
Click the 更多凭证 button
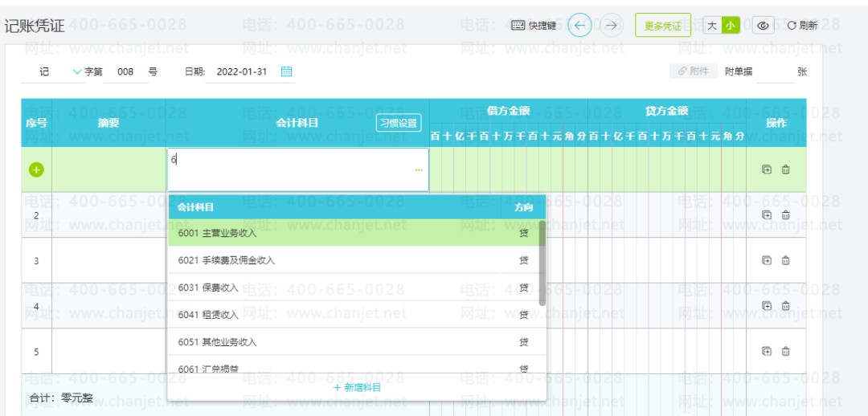pos(662,26)
